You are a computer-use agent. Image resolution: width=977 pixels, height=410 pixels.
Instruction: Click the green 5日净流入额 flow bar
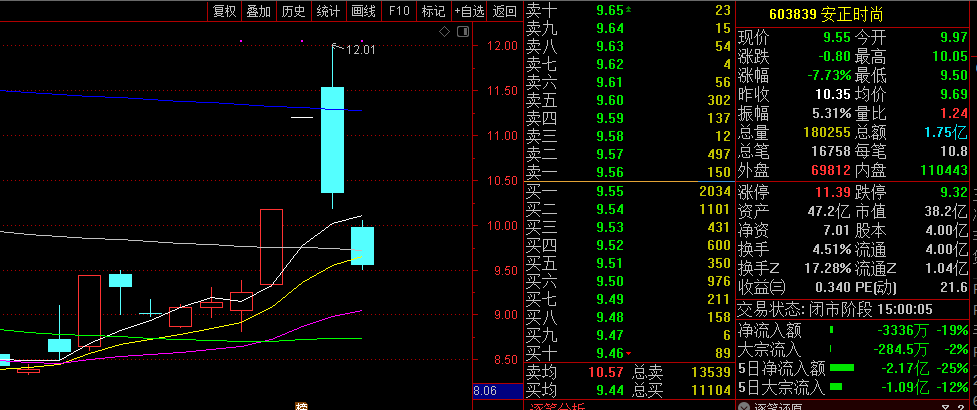pyautogui.click(x=842, y=368)
